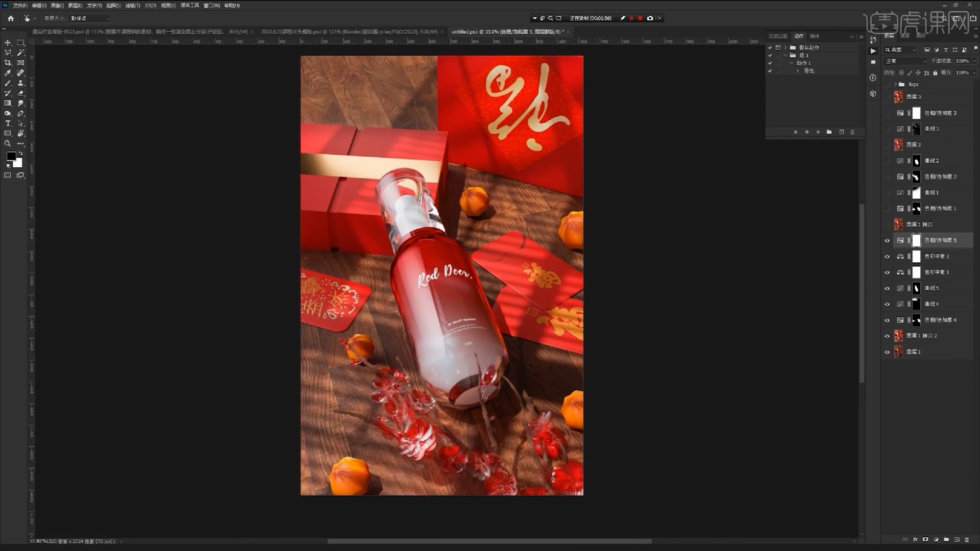Open the Properties info panel icon
This screenshot has height=551, width=980.
tap(873, 78)
